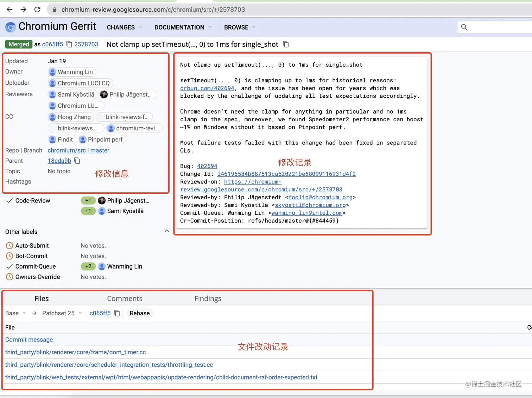Copy c065ff5 hash beside Patchset 25

(117, 313)
